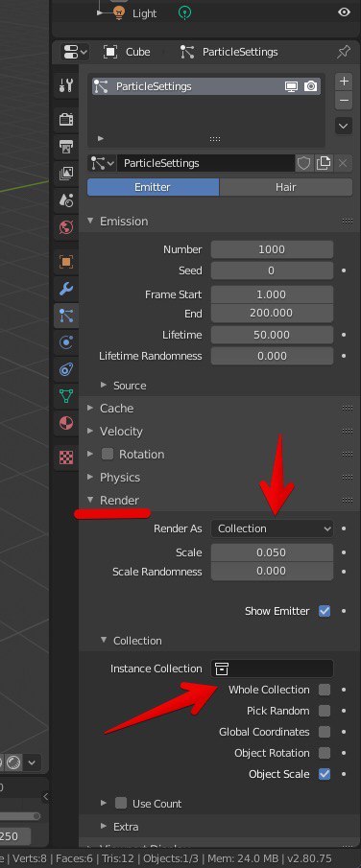The height and width of the screenshot is (868, 361).
Task: Open the Object Constraints tab
Action: click(66, 369)
